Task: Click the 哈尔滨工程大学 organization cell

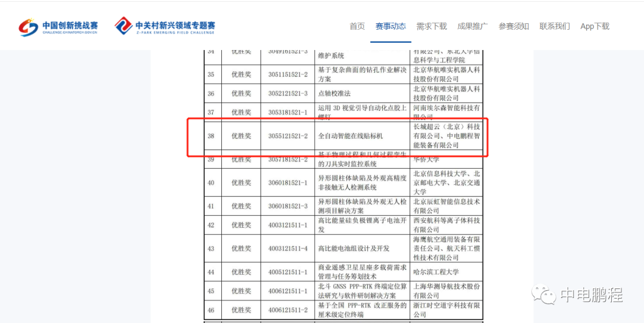Action: point(436,272)
